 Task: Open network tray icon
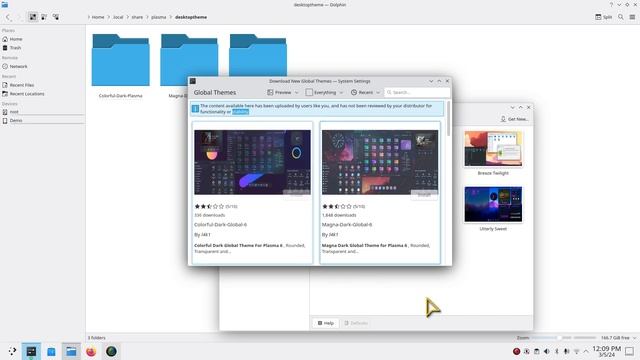click(x=576, y=351)
